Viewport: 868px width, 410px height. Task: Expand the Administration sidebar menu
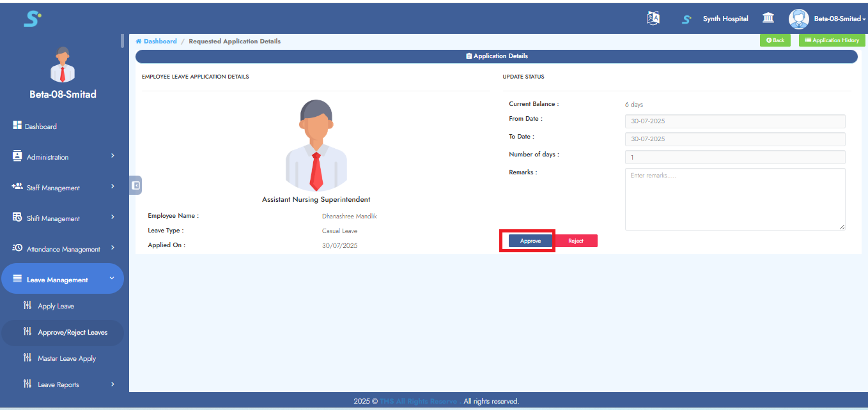pyautogui.click(x=62, y=157)
